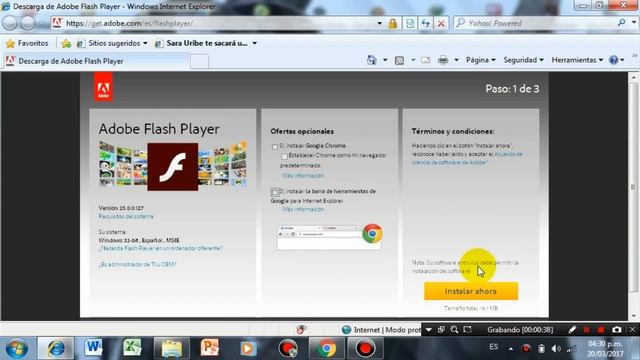
Task: Check the install Google Chrome option
Action: 275,147
